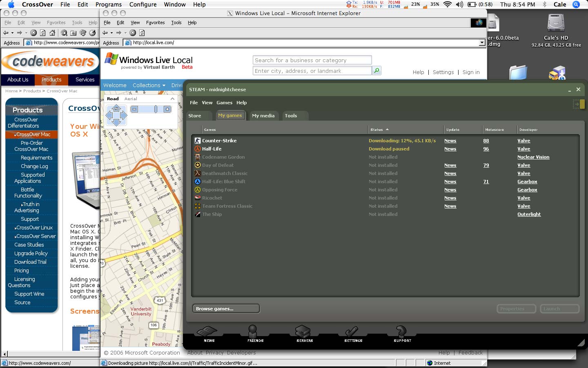Screen dimensions: 588x368
Task: Adjust the map zoom slider handle
Action: [156, 109]
